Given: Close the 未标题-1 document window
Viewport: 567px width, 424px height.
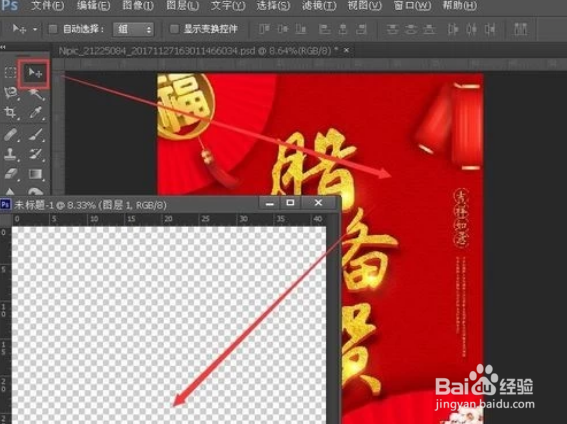Looking at the screenshot, I should [318, 203].
